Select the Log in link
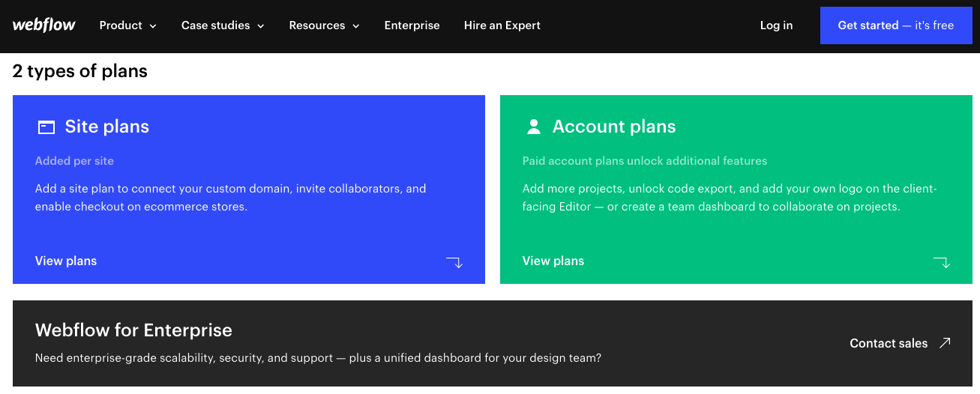 click(x=776, y=25)
